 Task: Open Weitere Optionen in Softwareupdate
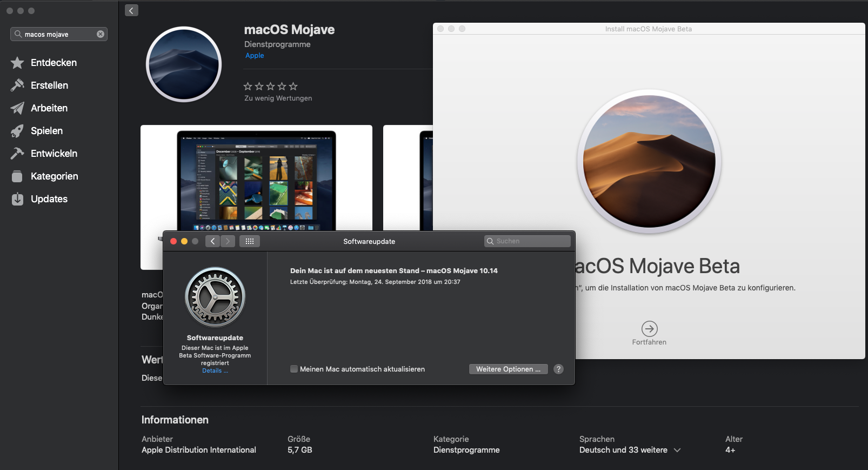tap(509, 369)
